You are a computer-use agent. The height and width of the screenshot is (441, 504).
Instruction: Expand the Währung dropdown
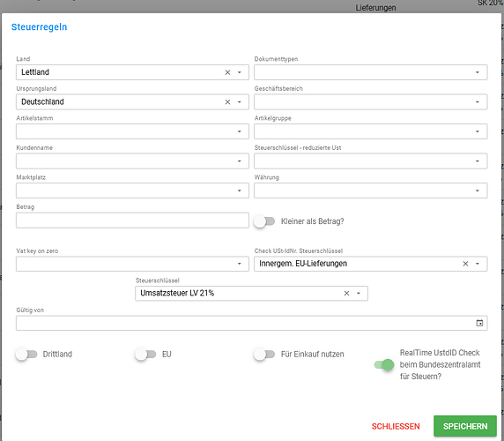coord(478,191)
